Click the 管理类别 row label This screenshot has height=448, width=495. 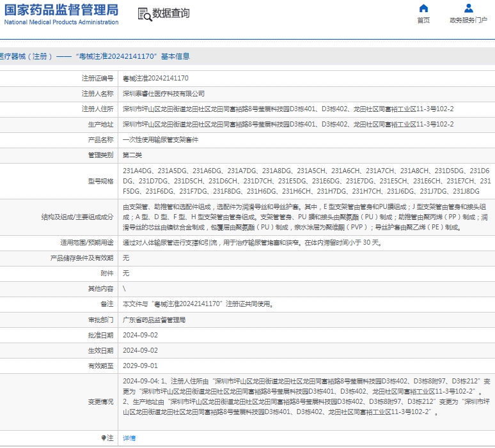click(100, 155)
